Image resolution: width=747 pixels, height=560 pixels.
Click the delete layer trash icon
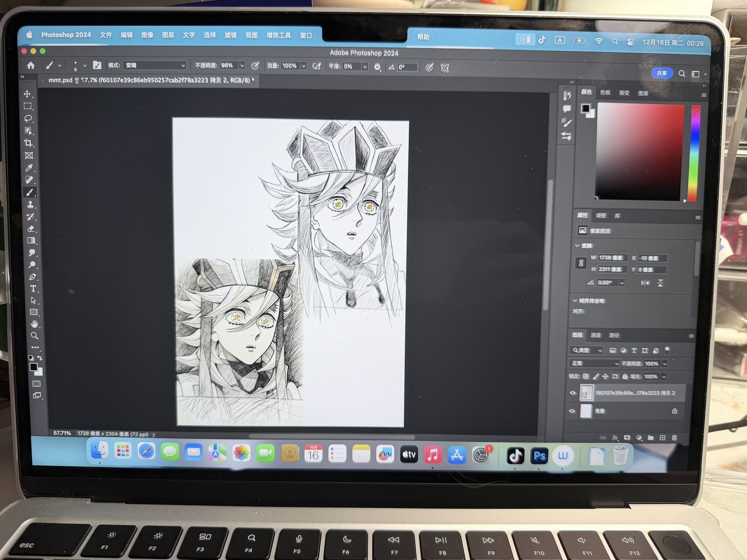(674, 437)
